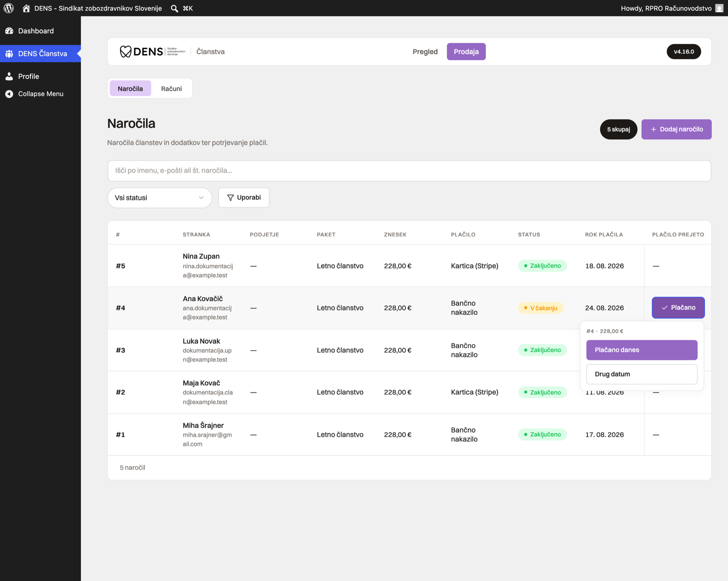The height and width of the screenshot is (581, 728).
Task: Click miha.srajner@gmail.com email text
Action: [x=207, y=440]
